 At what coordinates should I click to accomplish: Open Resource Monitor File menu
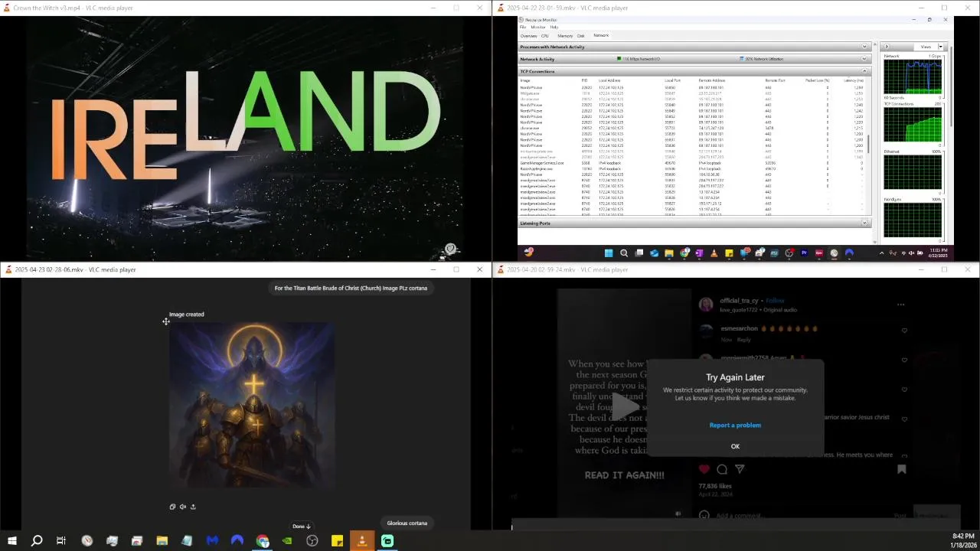click(x=524, y=27)
